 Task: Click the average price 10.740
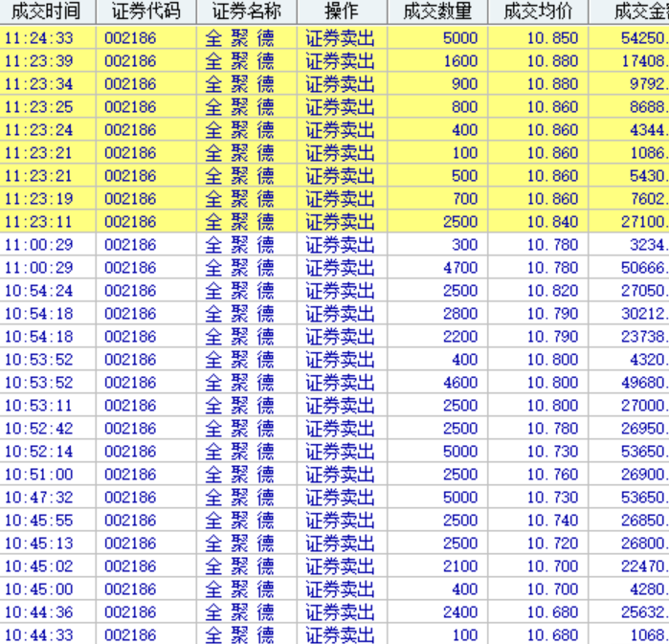tap(552, 521)
